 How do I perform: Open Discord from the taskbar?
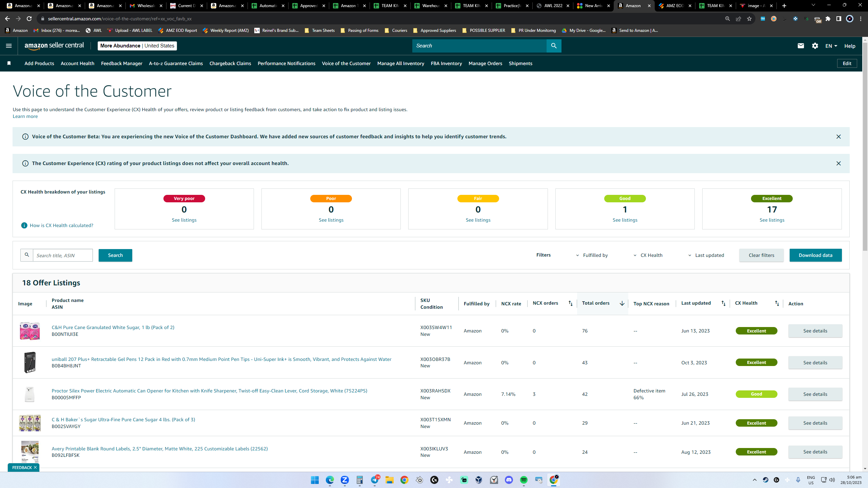click(509, 480)
